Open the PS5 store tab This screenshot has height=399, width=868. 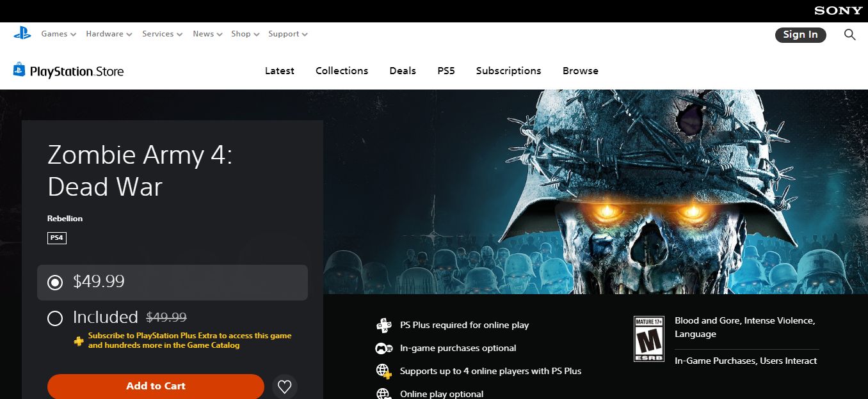(446, 71)
